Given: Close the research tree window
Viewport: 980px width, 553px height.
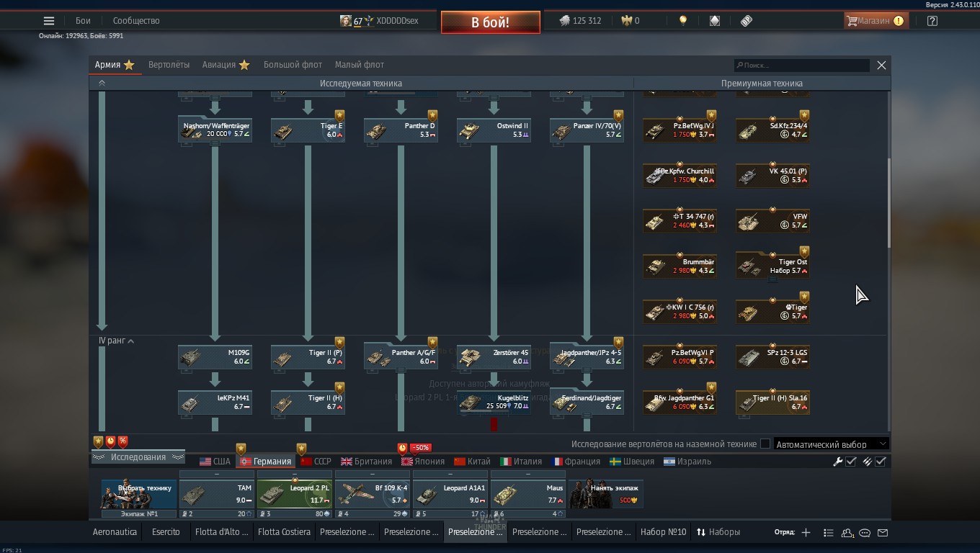Looking at the screenshot, I should [x=881, y=65].
